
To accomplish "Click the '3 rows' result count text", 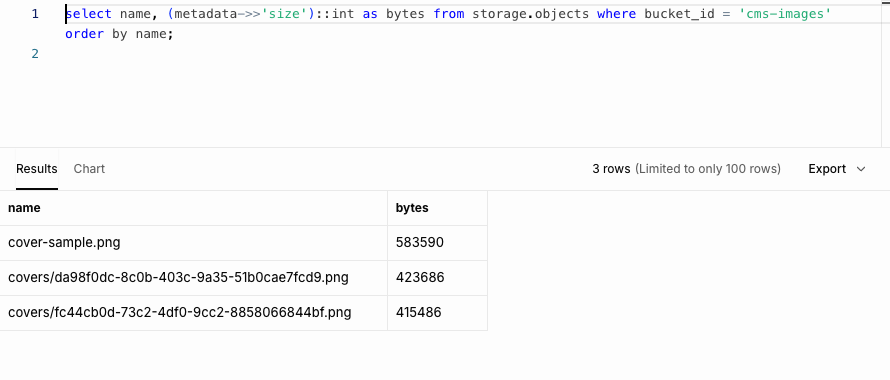I will pyautogui.click(x=611, y=169).
